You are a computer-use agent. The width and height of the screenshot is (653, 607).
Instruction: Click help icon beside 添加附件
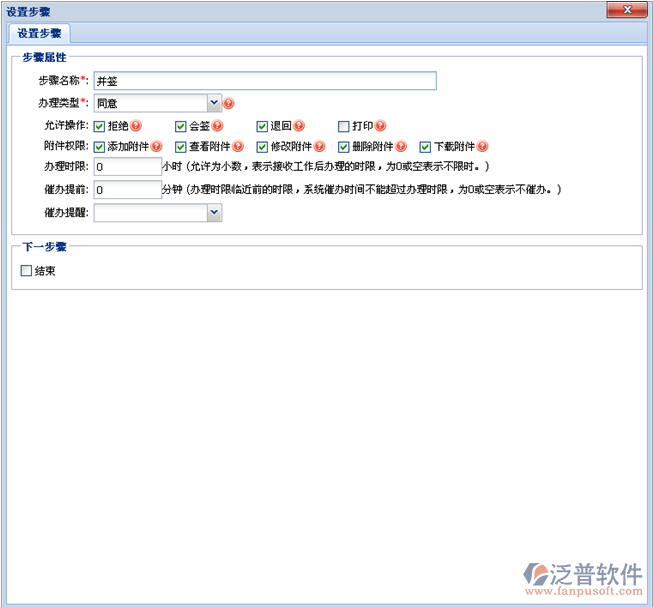coord(156,146)
